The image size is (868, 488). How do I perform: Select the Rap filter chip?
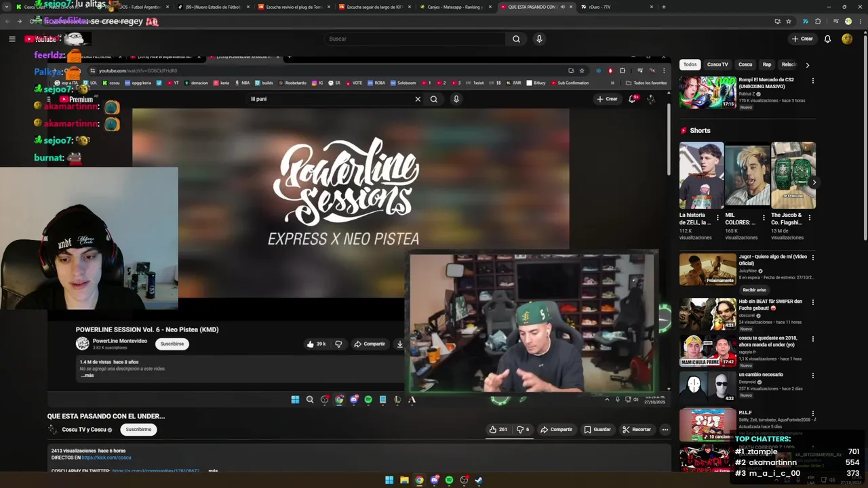[x=767, y=64]
